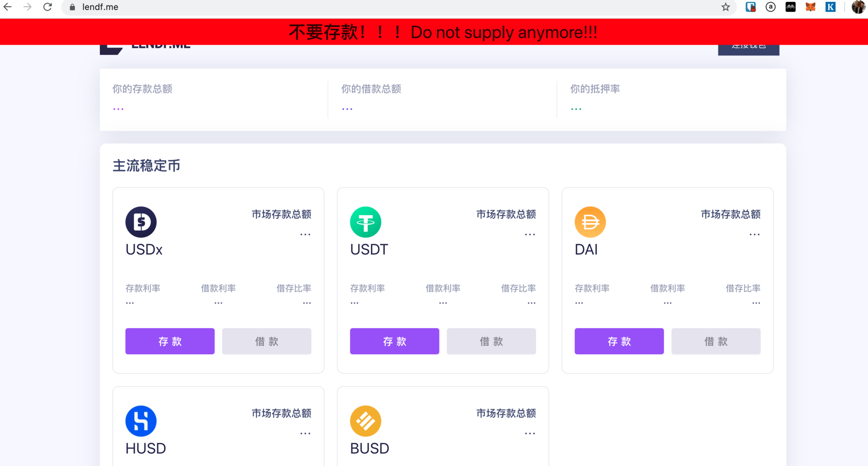
Task: Click the 'USDx' token name
Action: click(144, 249)
